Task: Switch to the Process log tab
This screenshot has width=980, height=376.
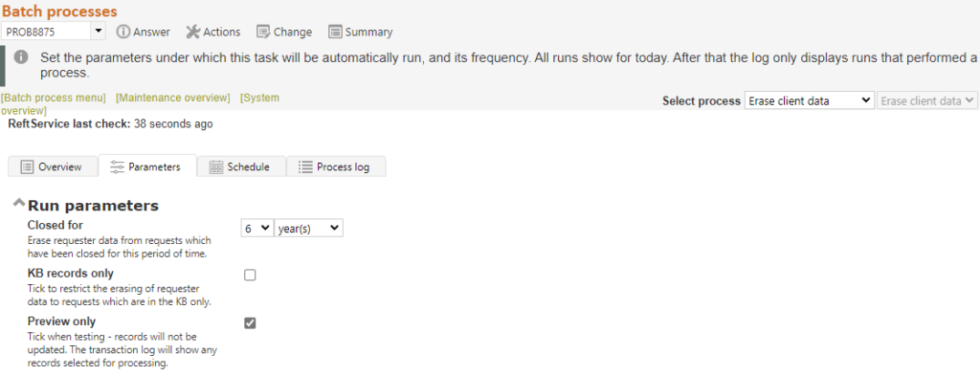Action: [x=336, y=166]
